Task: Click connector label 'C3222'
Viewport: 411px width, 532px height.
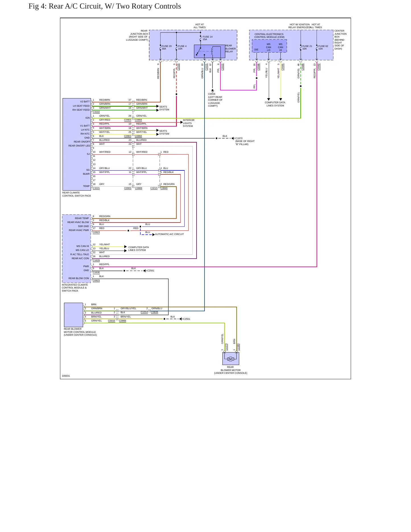Action: point(96,112)
